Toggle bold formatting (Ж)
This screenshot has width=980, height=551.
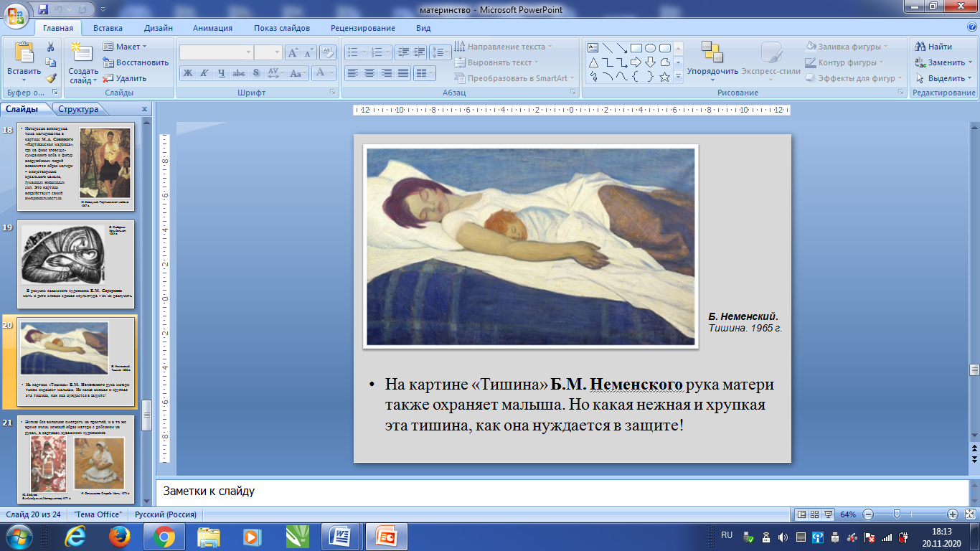(x=188, y=73)
